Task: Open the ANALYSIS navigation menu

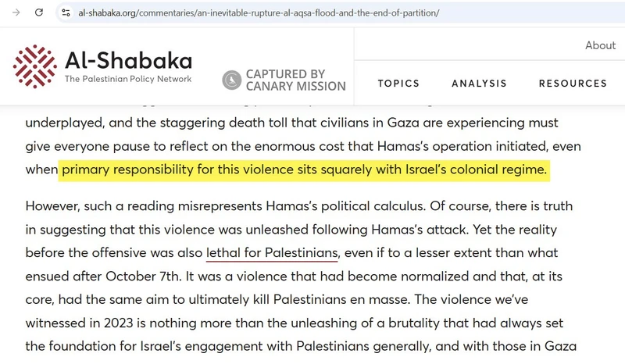Action: [x=479, y=84]
